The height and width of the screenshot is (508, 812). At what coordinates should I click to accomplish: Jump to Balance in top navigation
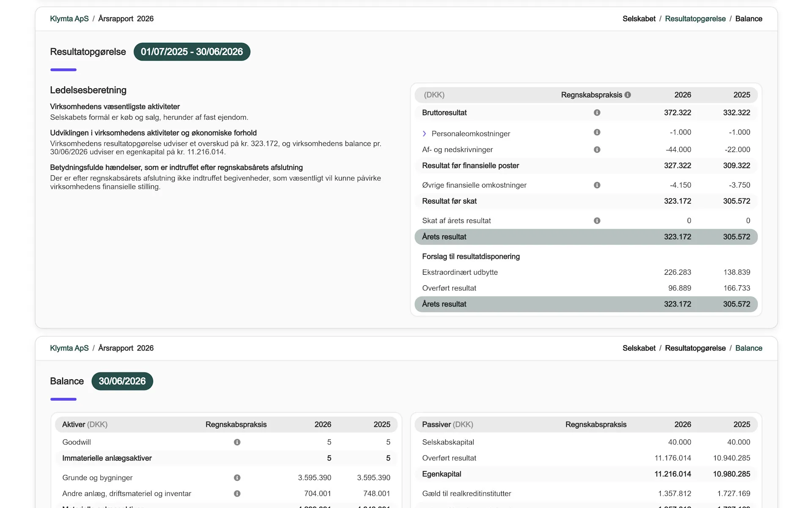[x=749, y=19]
